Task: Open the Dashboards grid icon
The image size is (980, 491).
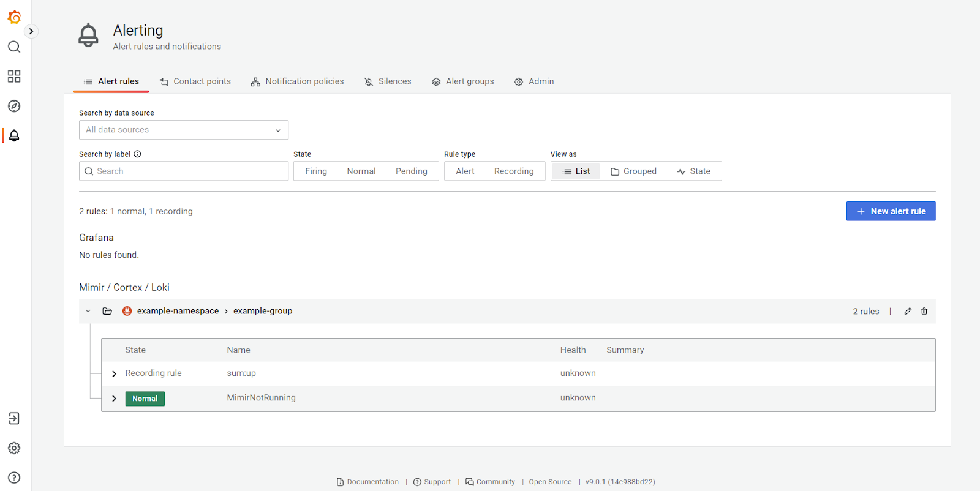Action: (14, 77)
